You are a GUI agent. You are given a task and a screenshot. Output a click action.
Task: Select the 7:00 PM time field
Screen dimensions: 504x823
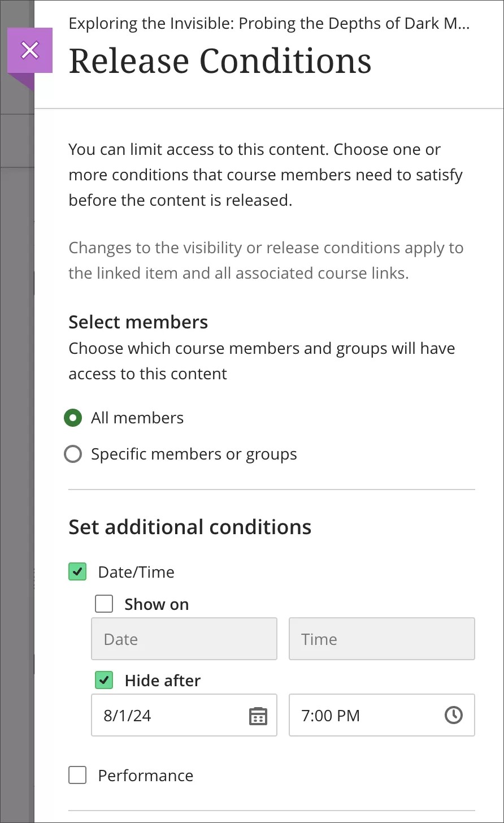[x=367, y=716]
